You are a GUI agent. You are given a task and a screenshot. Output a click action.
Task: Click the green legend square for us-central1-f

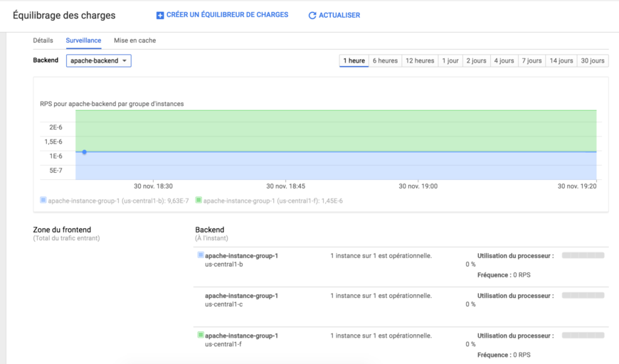pos(199,200)
